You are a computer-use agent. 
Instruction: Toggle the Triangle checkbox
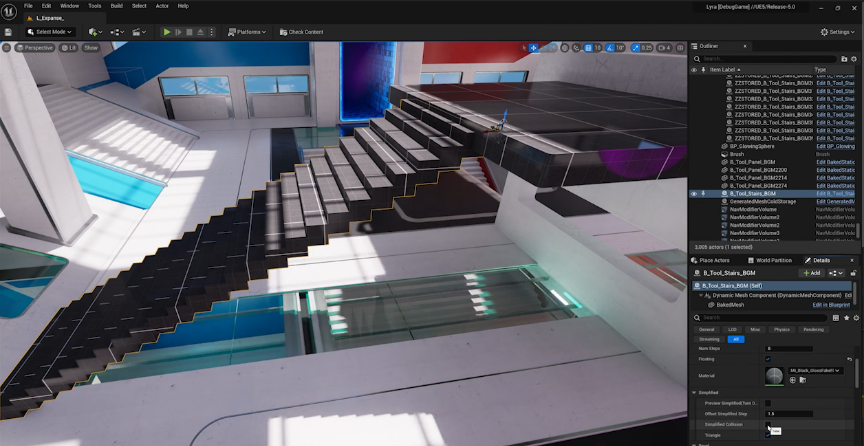(x=768, y=435)
